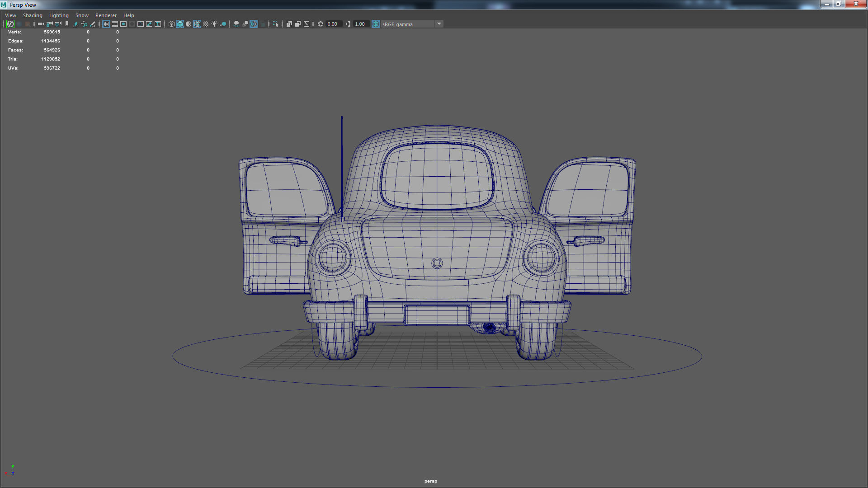Image resolution: width=868 pixels, height=488 pixels.
Task: Toggle the isolate select icon
Action: [275, 24]
